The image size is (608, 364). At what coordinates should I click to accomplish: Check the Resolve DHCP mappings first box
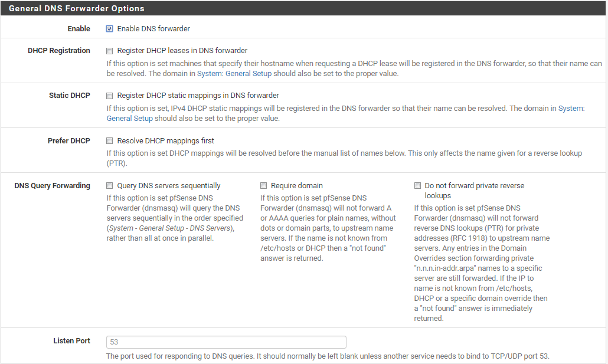tap(109, 141)
